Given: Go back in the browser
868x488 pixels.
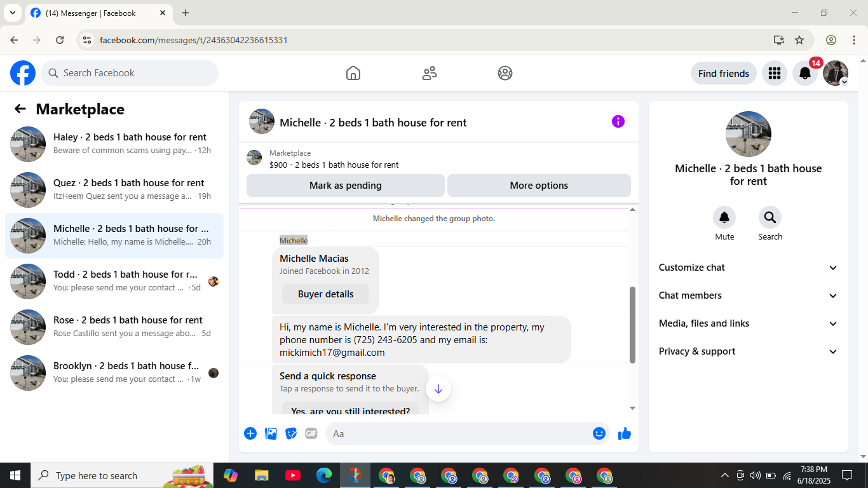Looking at the screenshot, I should [x=14, y=40].
